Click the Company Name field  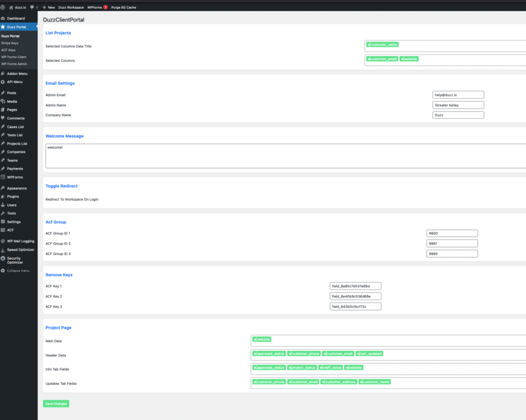coord(458,115)
